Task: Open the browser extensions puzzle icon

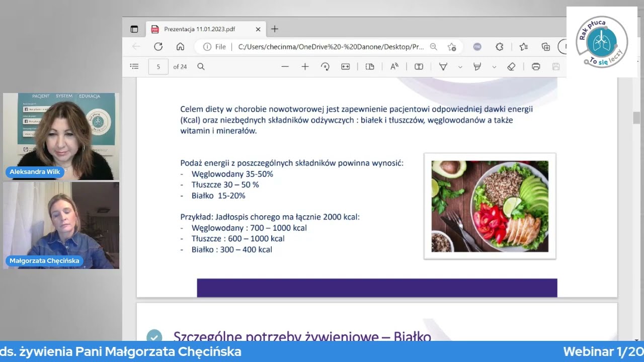Action: coord(500,47)
